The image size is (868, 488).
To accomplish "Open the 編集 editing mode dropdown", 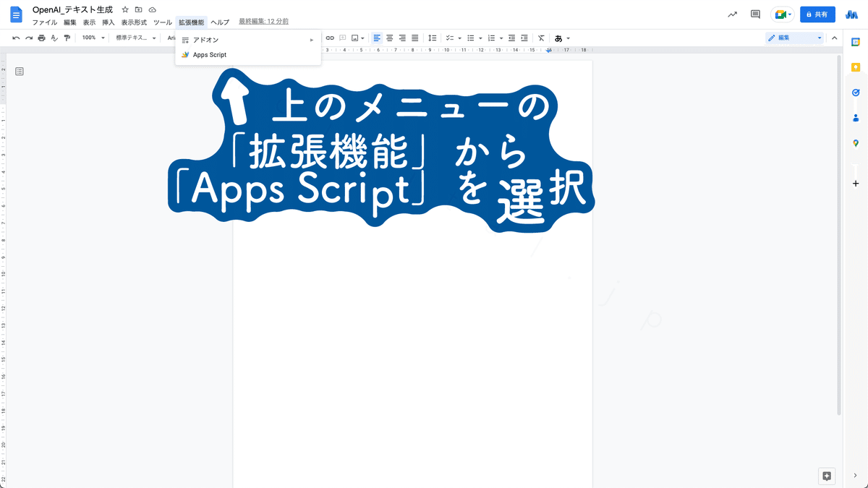I will (795, 38).
